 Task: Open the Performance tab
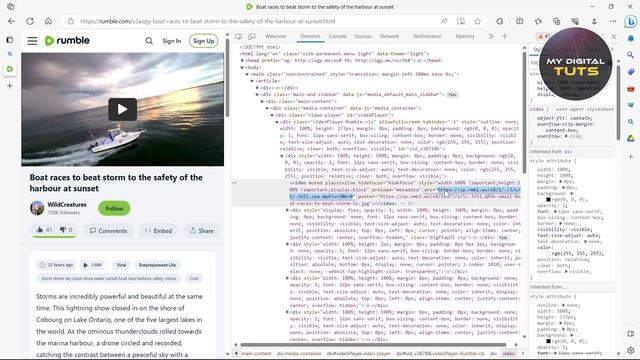[427, 36]
